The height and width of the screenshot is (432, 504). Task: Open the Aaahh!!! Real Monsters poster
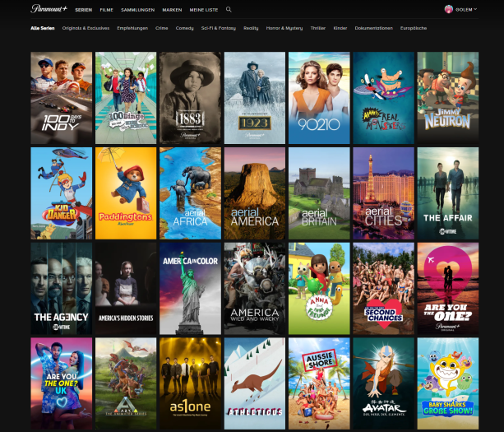pos(383,98)
